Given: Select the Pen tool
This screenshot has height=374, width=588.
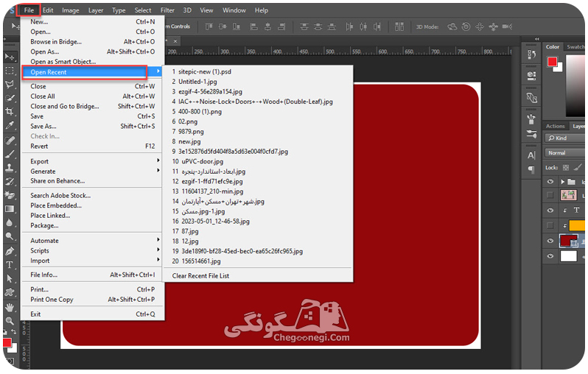Looking at the screenshot, I should (10, 251).
